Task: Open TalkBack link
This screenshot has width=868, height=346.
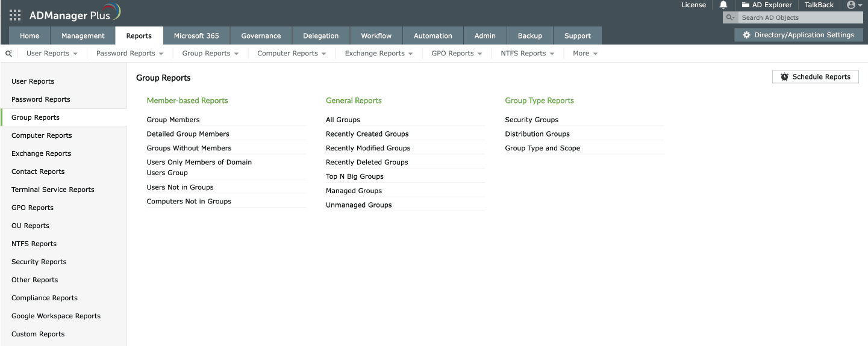Action: coord(819,5)
